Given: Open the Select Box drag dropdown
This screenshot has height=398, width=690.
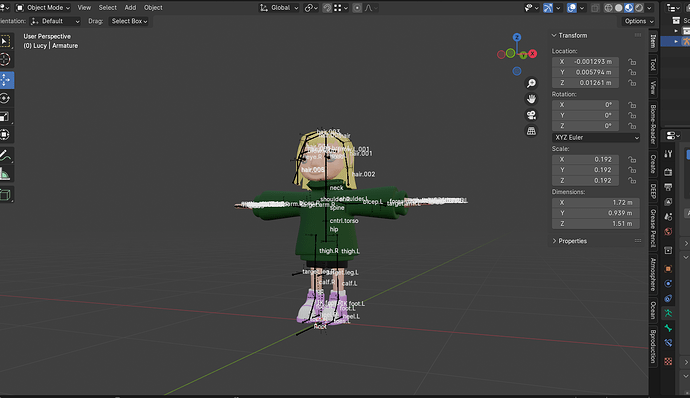Looking at the screenshot, I should click(129, 21).
